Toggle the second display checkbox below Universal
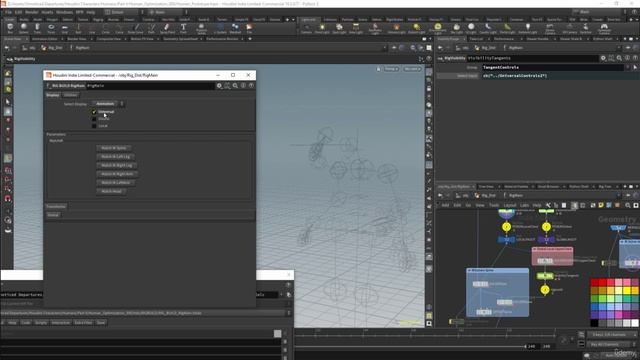640x360 pixels. coord(94,119)
